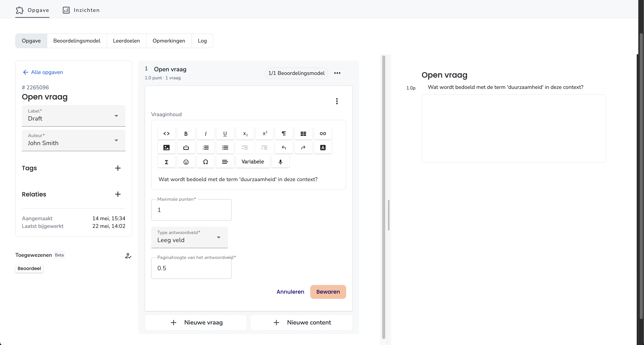The image size is (644, 345).
Task: Add Nieuwe content
Action: (301, 323)
